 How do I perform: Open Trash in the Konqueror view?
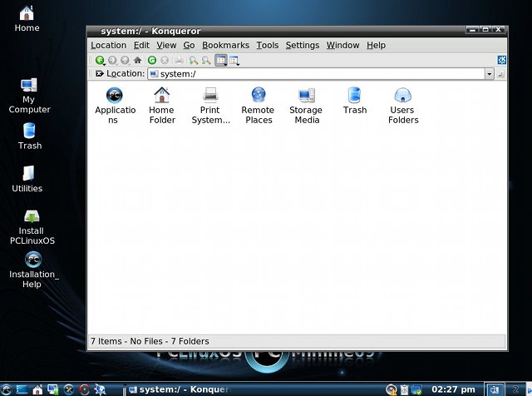(x=355, y=101)
